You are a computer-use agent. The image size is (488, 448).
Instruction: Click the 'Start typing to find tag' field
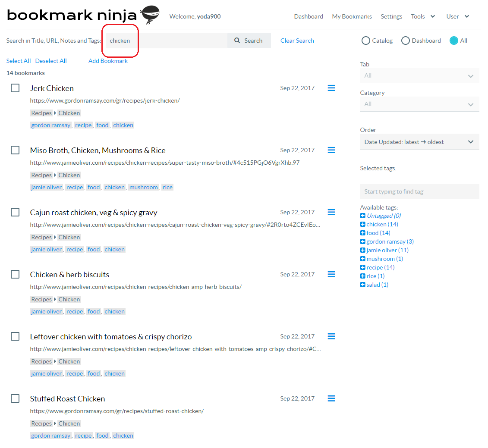419,191
